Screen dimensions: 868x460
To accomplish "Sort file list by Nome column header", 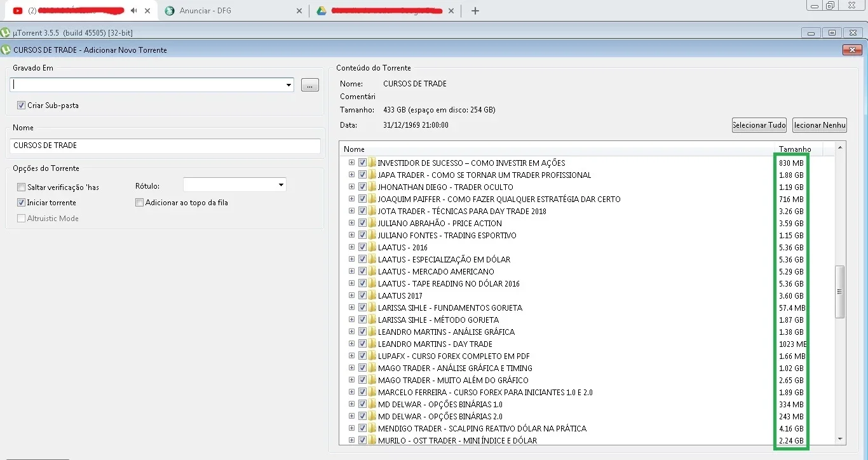I will (x=556, y=149).
